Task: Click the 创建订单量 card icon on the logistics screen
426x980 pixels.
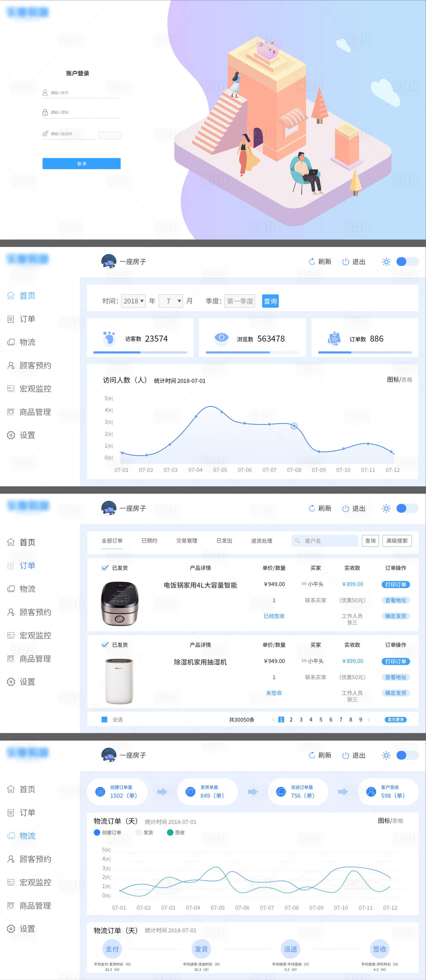Action: pyautogui.click(x=100, y=792)
